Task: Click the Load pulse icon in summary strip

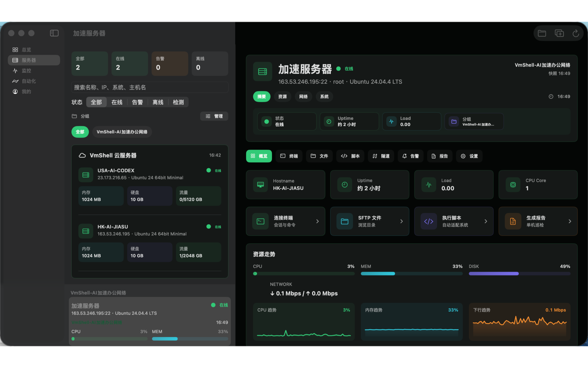Action: (x=391, y=121)
